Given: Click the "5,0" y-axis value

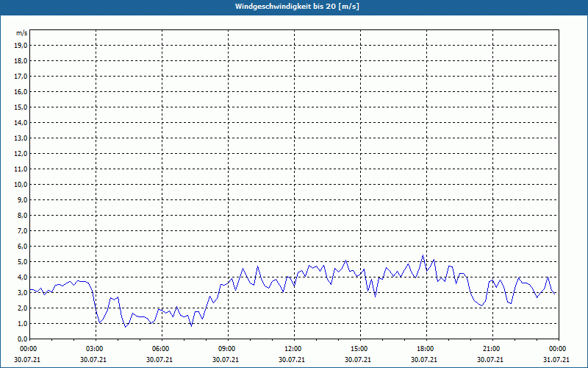Looking at the screenshot, I should point(22,262).
